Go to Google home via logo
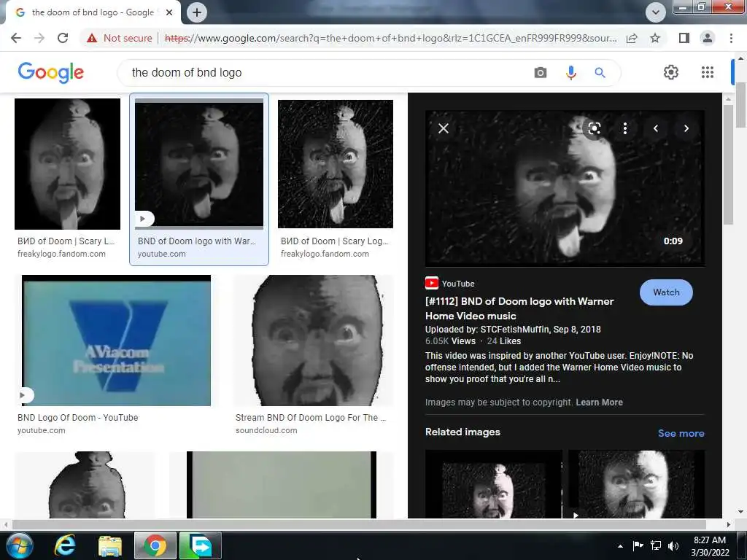 point(51,72)
